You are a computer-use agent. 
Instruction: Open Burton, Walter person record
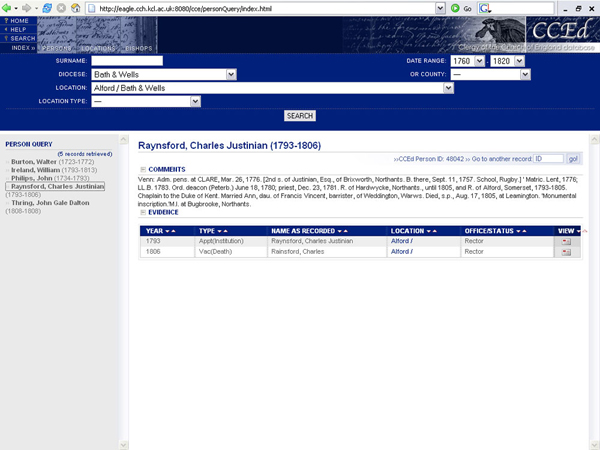click(x=33, y=160)
